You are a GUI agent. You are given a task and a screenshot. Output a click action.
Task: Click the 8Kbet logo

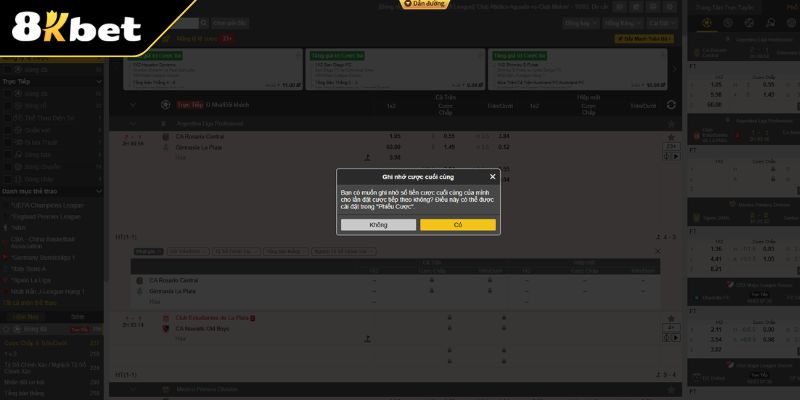click(x=76, y=27)
